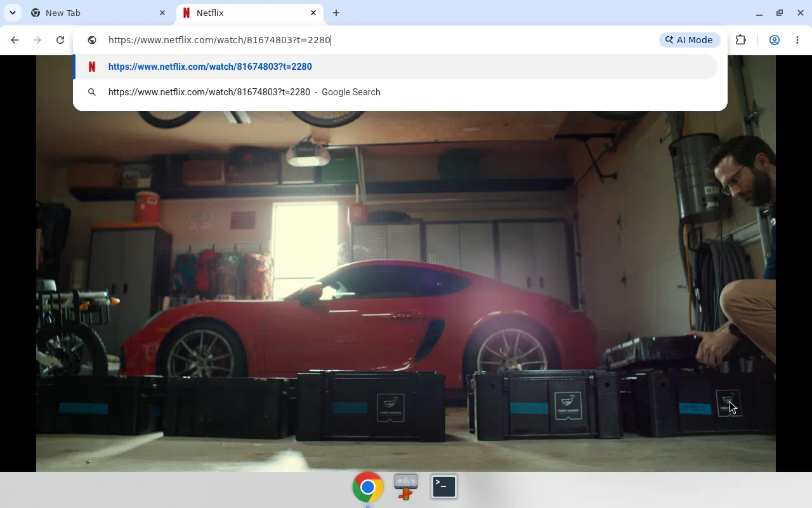Launch Chrome from the dock
The image size is (812, 508).
click(368, 487)
